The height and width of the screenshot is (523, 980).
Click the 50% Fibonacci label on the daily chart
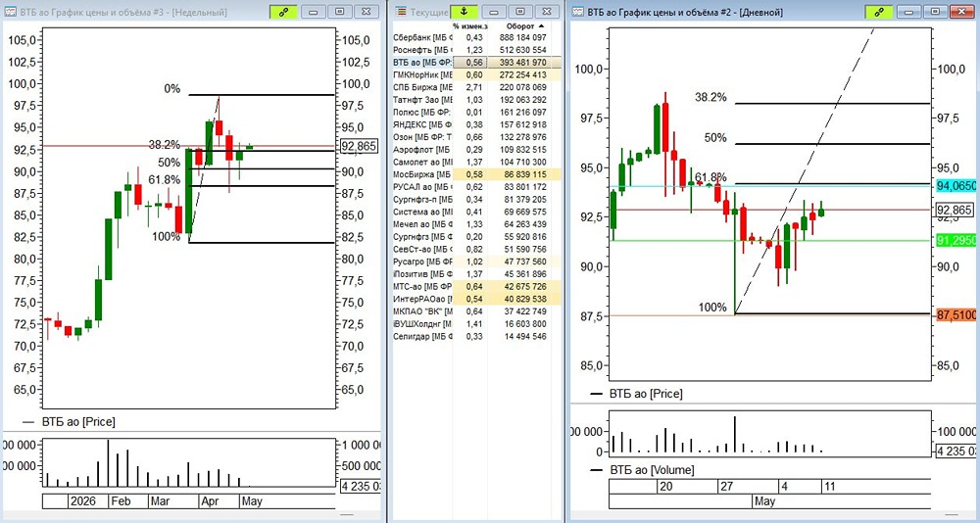point(715,138)
